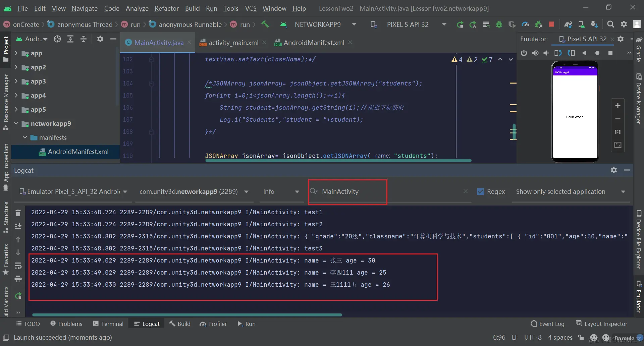
Task: Stop the running app with red square
Action: [551, 24]
